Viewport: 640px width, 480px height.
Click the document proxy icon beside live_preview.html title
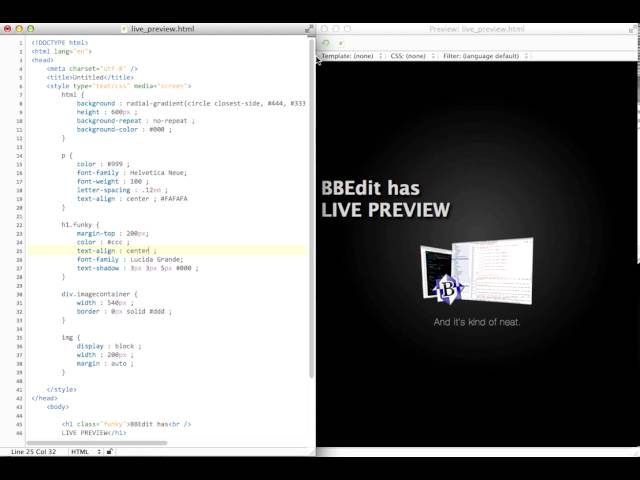coord(124,29)
